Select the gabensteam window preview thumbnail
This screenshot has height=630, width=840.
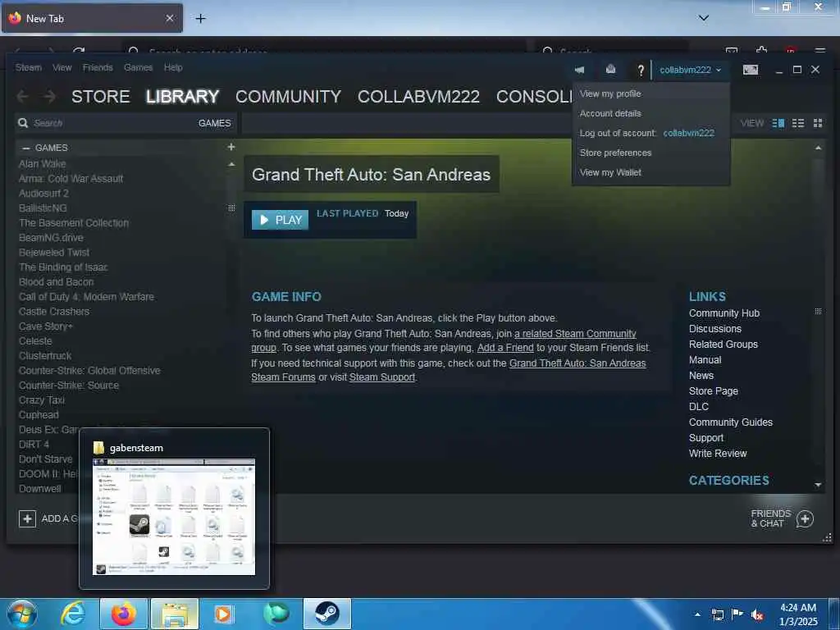[174, 517]
